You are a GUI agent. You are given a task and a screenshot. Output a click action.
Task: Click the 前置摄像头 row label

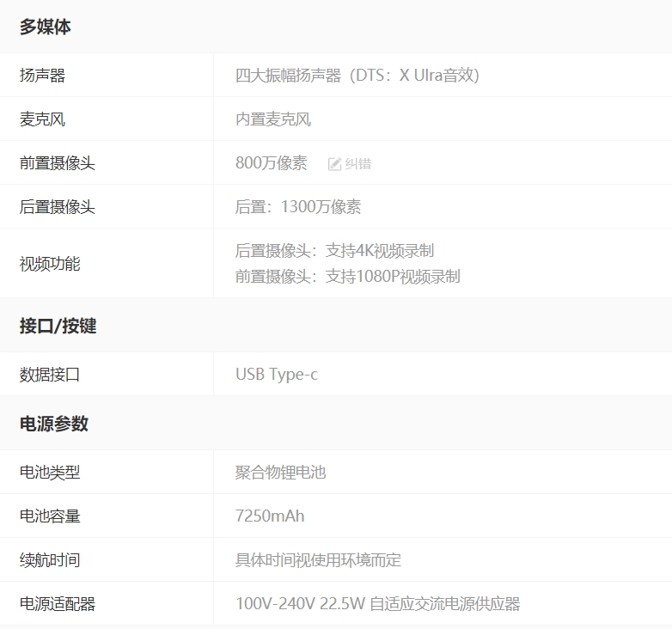(57, 163)
